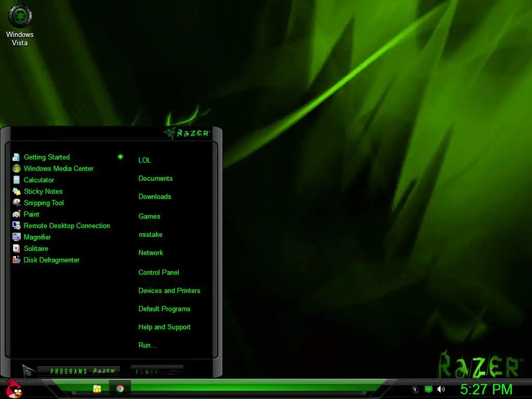Open the mistake folder link

(150, 235)
